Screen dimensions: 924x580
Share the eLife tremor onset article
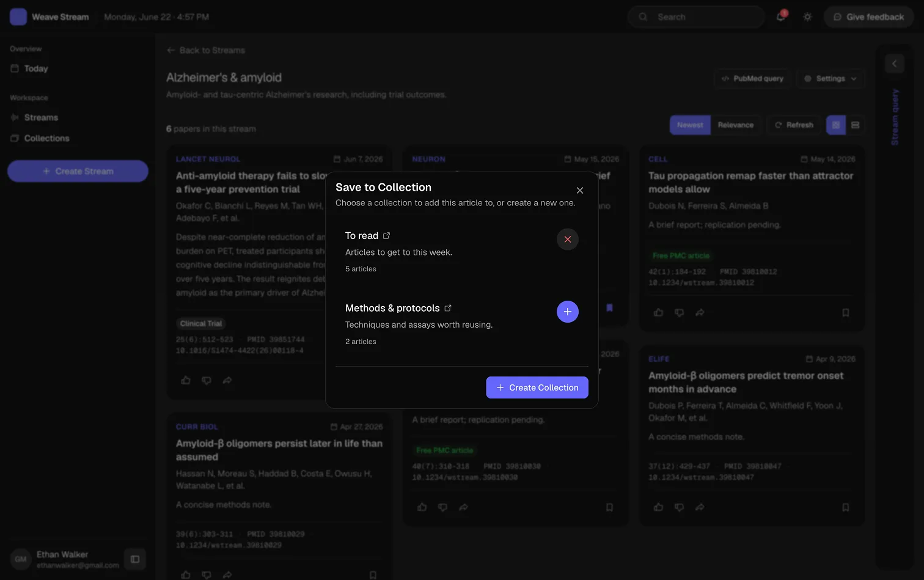coord(700,507)
